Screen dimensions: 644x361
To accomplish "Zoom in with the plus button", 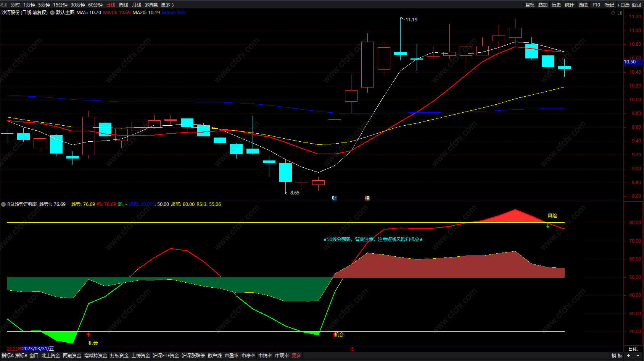I will point(628,356).
